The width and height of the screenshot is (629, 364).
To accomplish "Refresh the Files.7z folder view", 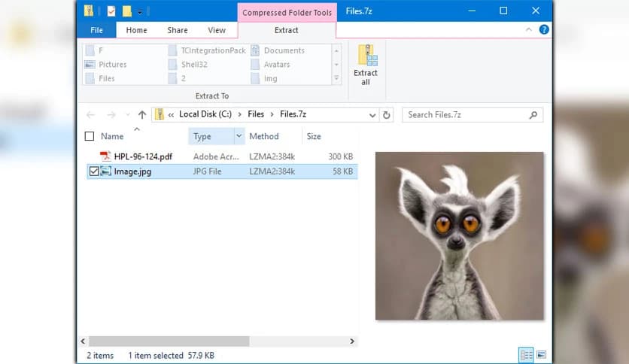I will [x=387, y=115].
